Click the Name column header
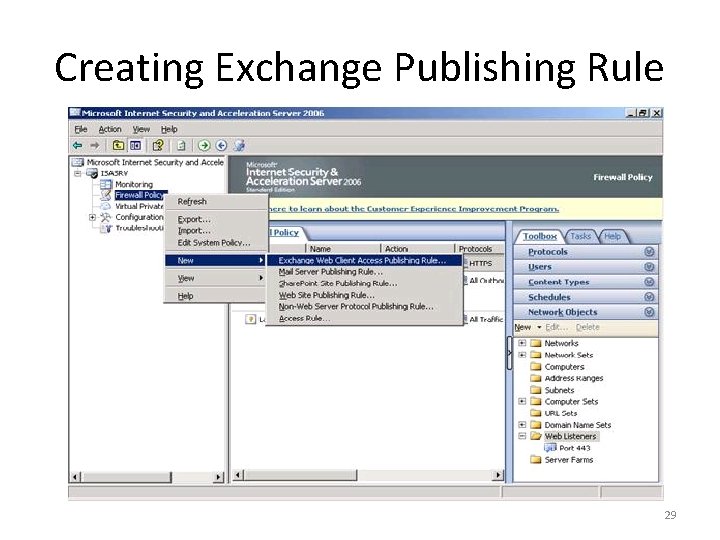Viewport: 720px width, 540px height. tap(343, 248)
